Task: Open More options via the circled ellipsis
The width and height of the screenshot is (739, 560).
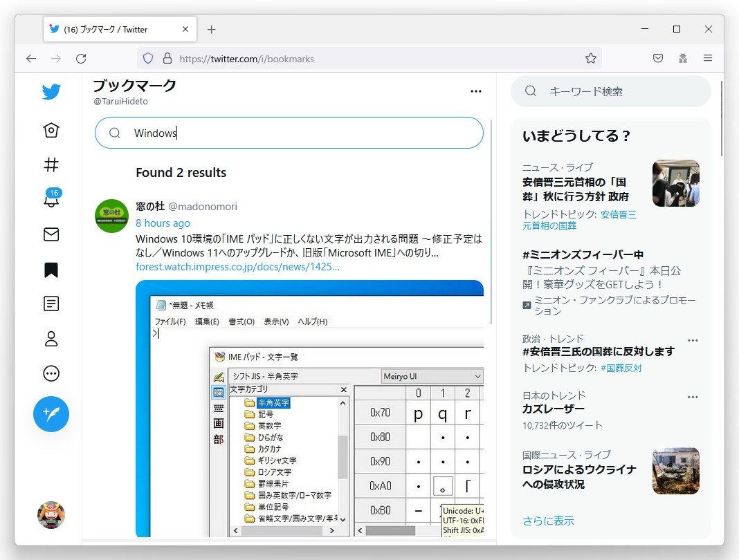Action: [x=51, y=373]
